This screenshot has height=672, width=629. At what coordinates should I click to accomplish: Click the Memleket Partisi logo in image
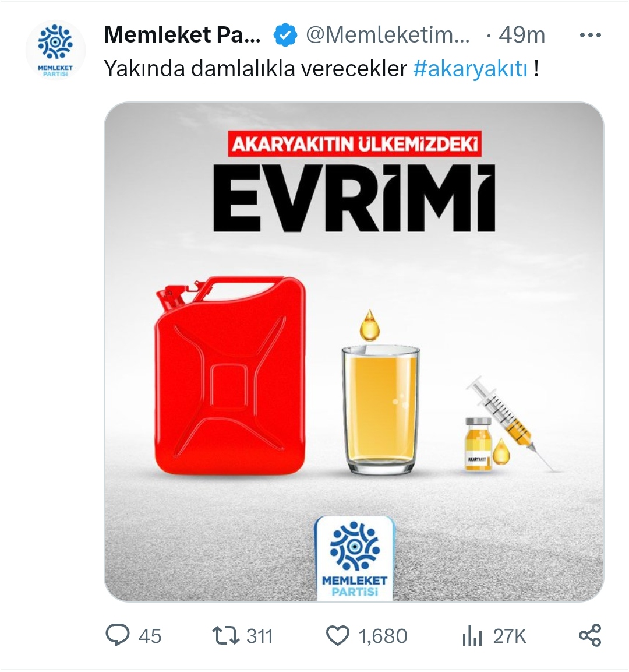[355, 559]
